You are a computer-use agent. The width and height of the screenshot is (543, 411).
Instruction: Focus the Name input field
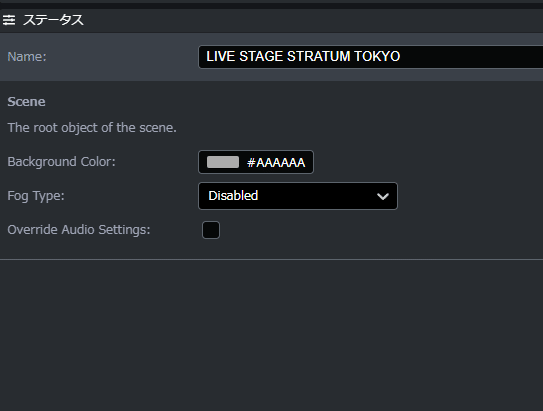[371, 57]
